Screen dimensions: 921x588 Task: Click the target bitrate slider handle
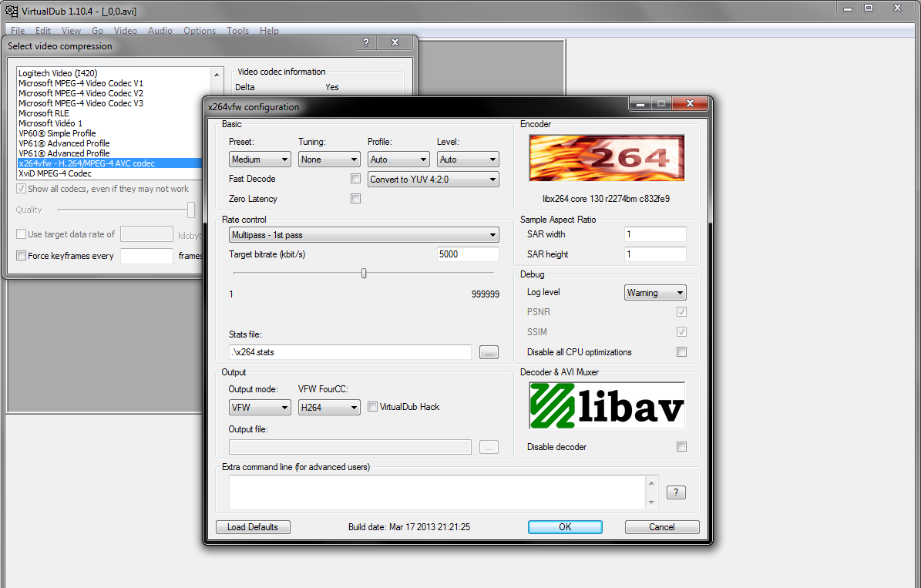(365, 273)
